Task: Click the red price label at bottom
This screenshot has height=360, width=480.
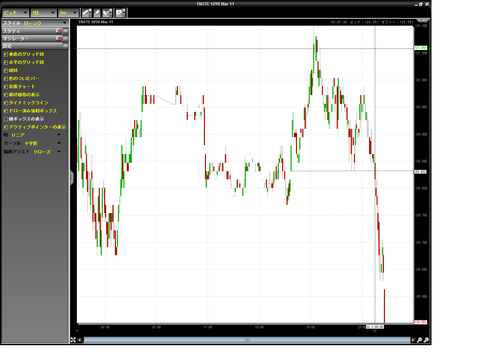Action: coord(420,322)
